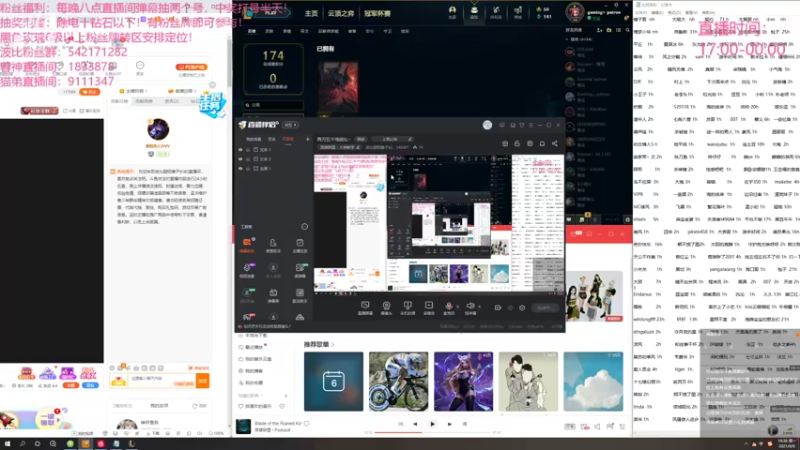Image resolution: width=800 pixels, height=450 pixels.
Task: Click the plus icon to add scene
Action: pyautogui.click(x=308, y=139)
